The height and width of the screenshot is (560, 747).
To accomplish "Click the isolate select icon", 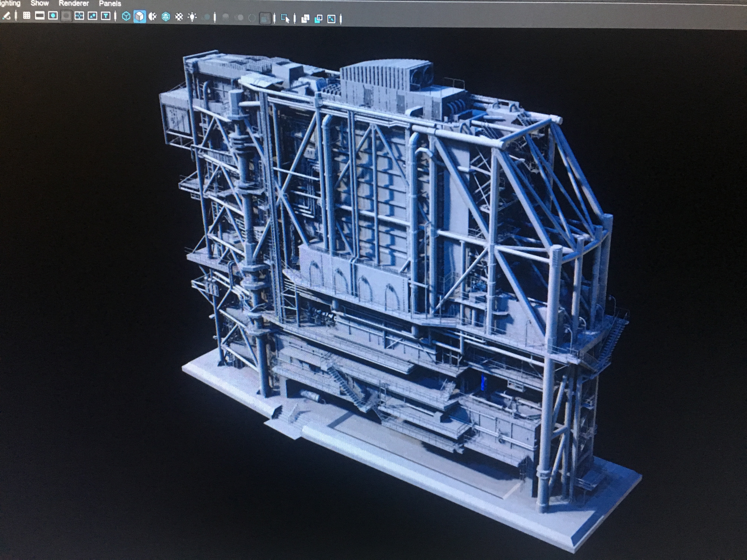I will pyautogui.click(x=285, y=18).
